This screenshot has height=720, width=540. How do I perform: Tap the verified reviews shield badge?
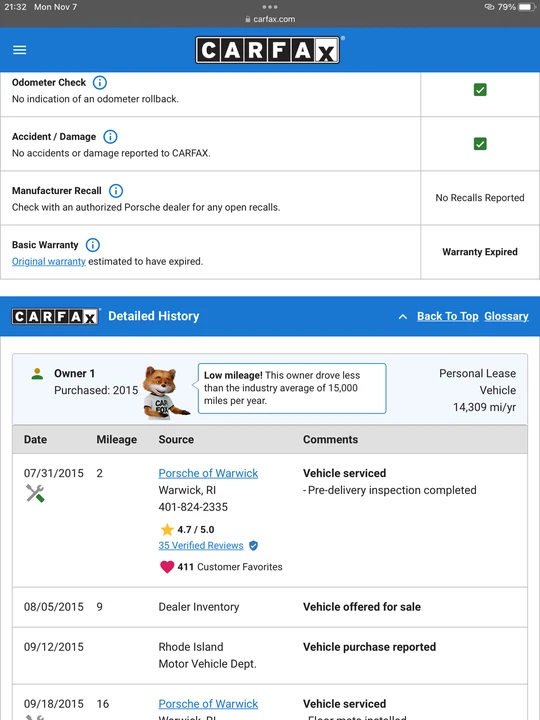[253, 546]
